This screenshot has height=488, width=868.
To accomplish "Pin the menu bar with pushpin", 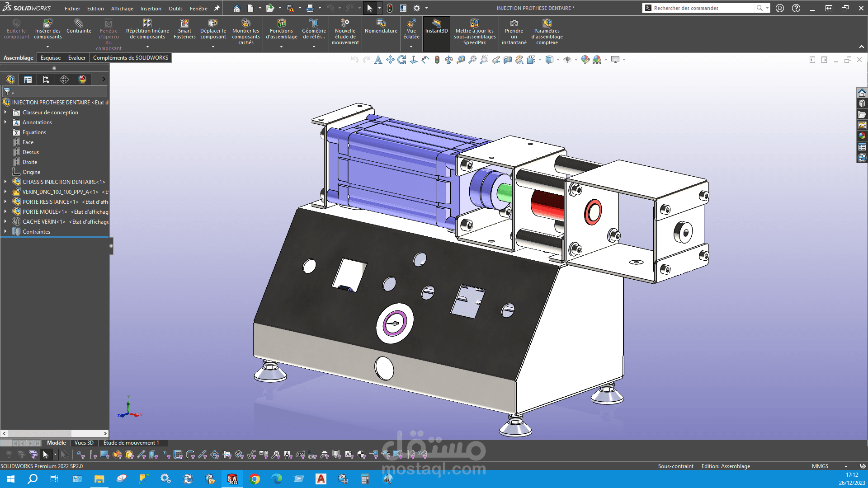I will (217, 8).
